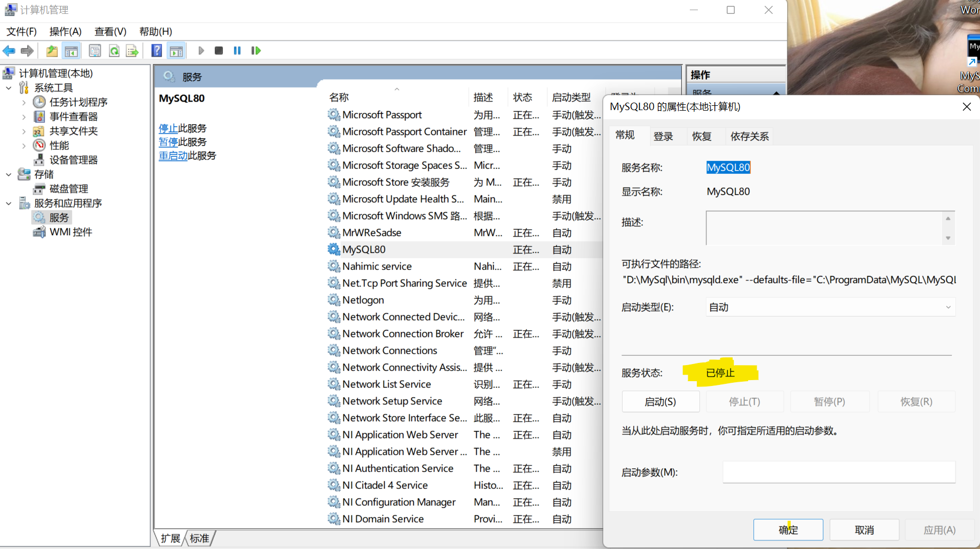The width and height of the screenshot is (980, 549).
Task: Switch to the 扩展 view tab
Action: (170, 538)
